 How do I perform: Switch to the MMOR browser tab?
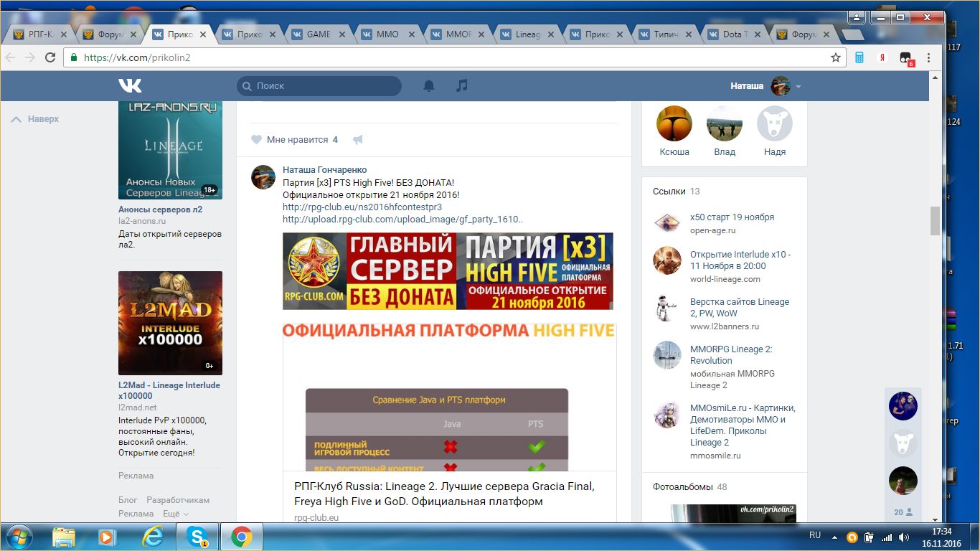point(457,34)
